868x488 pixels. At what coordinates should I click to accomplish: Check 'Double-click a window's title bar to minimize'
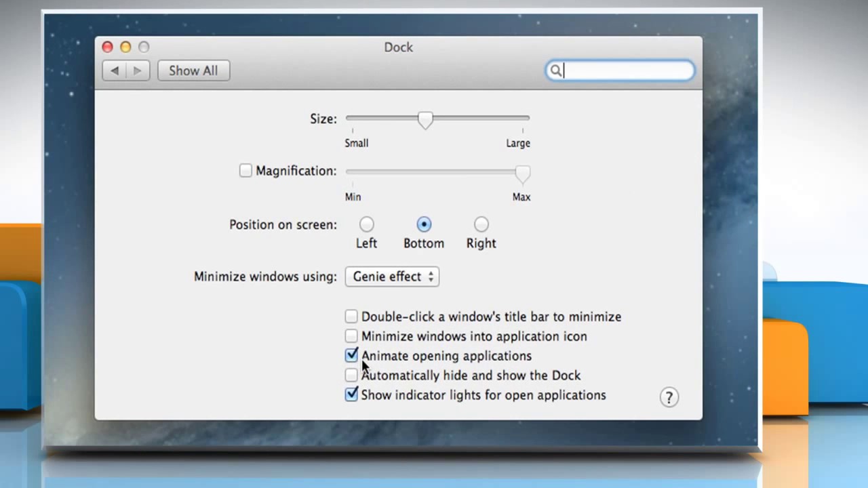(x=351, y=316)
